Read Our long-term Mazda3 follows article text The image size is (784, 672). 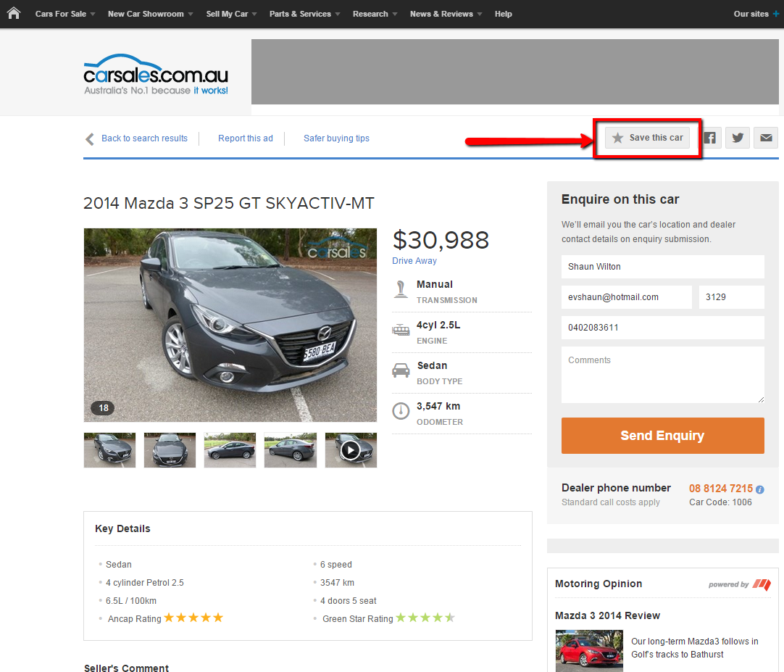click(x=694, y=648)
